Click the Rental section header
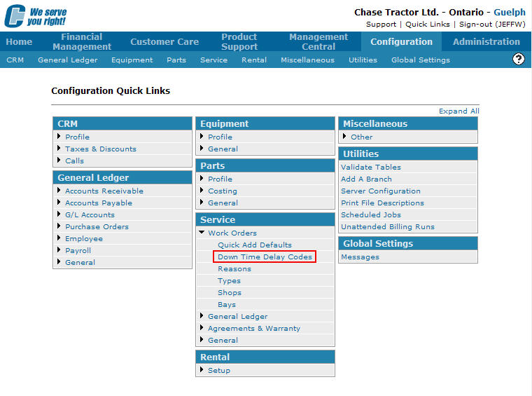 click(x=265, y=357)
